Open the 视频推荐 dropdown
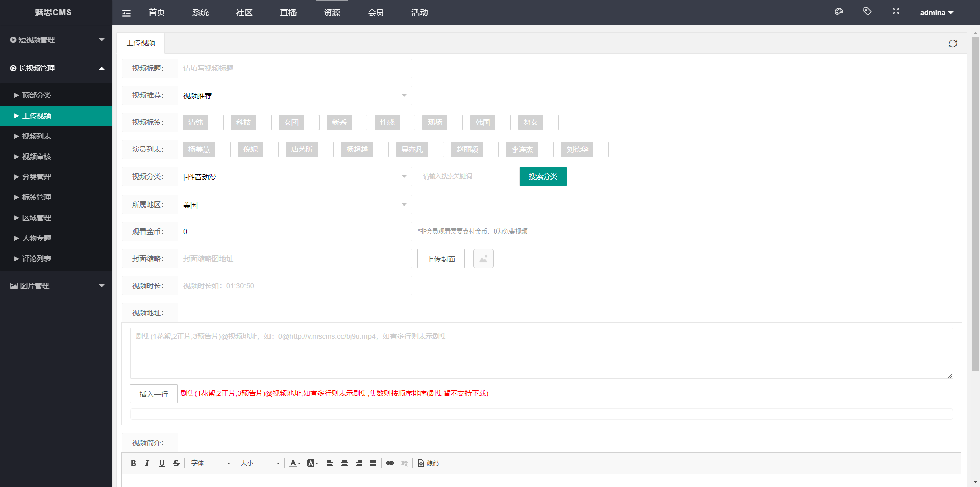Viewport: 980px width, 487px height. [295, 95]
